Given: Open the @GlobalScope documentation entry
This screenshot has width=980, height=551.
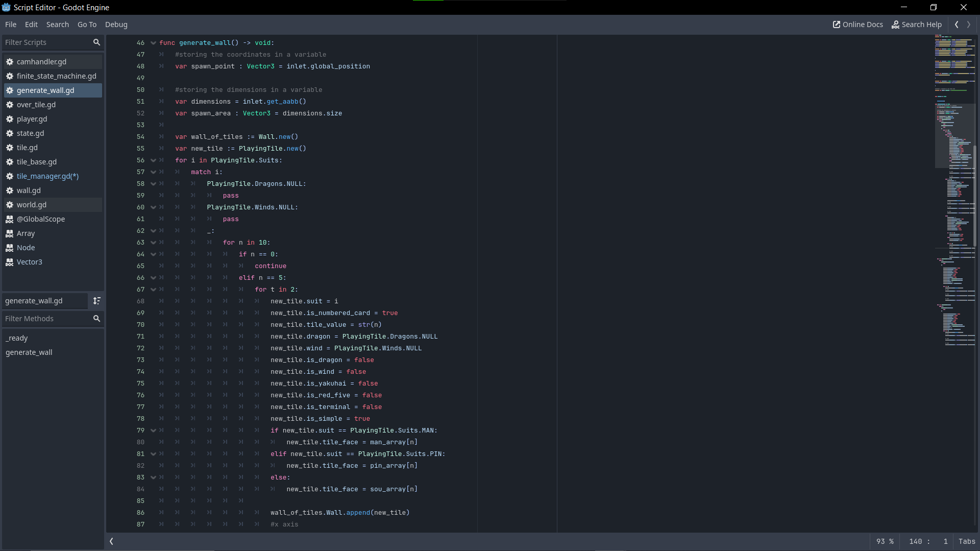Looking at the screenshot, I should coord(40,219).
